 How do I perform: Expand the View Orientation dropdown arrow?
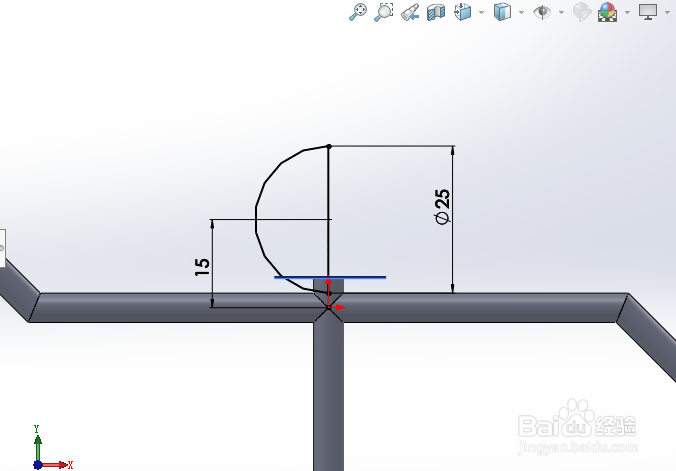(481, 12)
